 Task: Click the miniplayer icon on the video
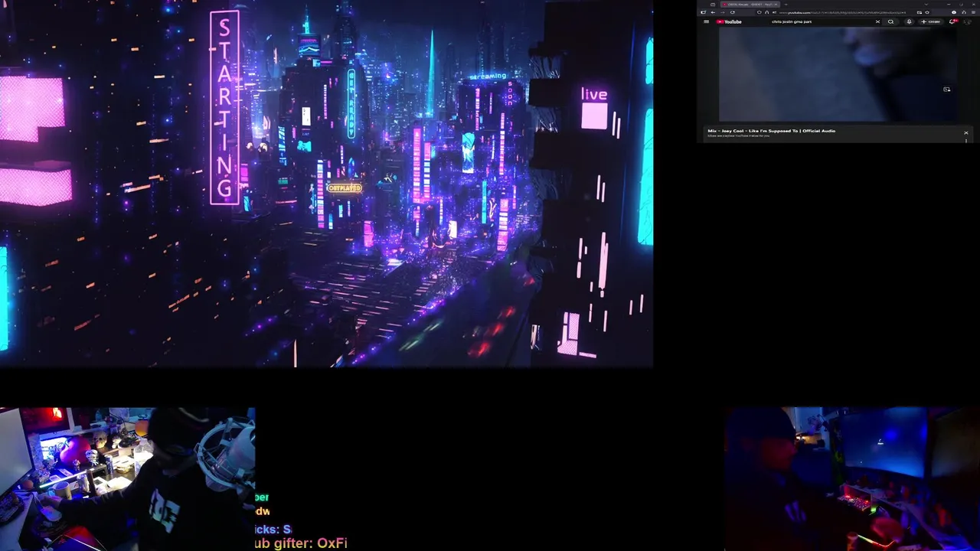tap(947, 90)
